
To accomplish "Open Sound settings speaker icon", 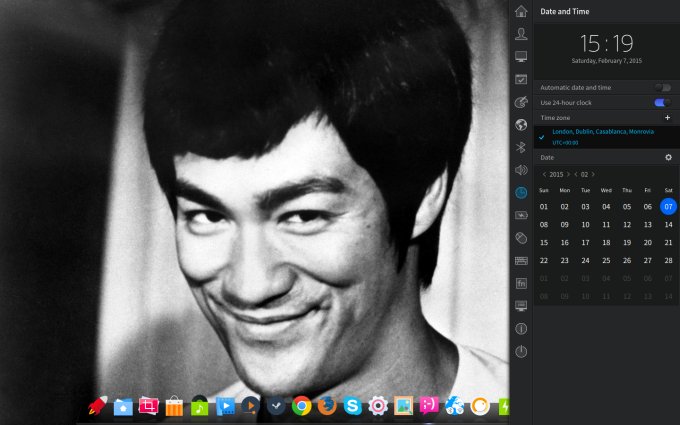I will click(520, 170).
